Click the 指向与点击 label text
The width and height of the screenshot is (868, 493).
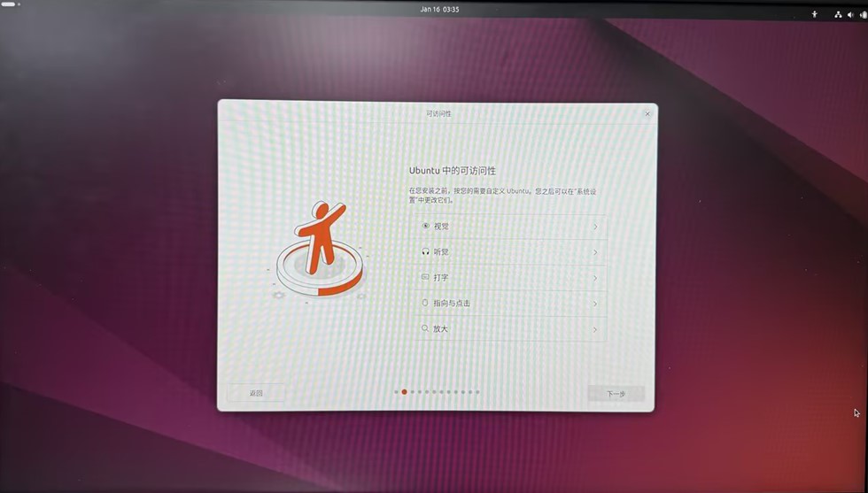(452, 304)
